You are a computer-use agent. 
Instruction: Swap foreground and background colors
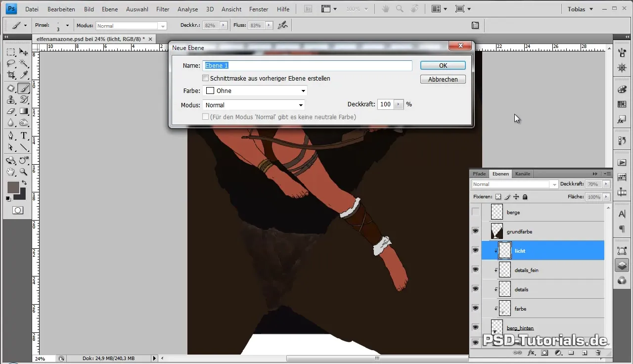(x=24, y=182)
